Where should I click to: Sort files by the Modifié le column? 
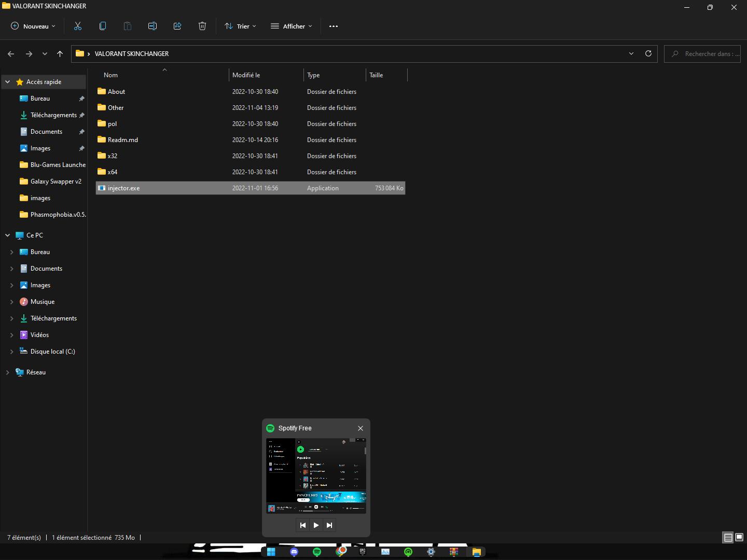(246, 75)
